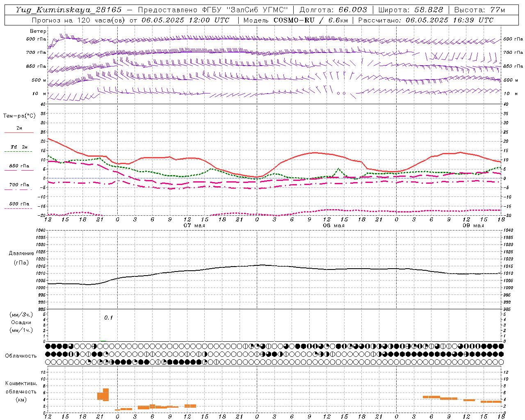The width and height of the screenshot is (525, 420).
Task: Click the (км) convective cloud unit label
Action: [21, 400]
